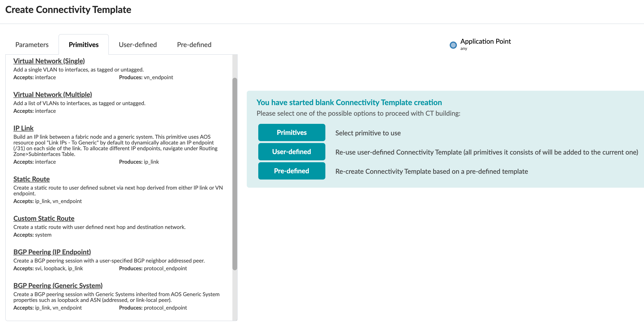
Task: Add Virtual Network (Single) primitive
Action: [49, 61]
